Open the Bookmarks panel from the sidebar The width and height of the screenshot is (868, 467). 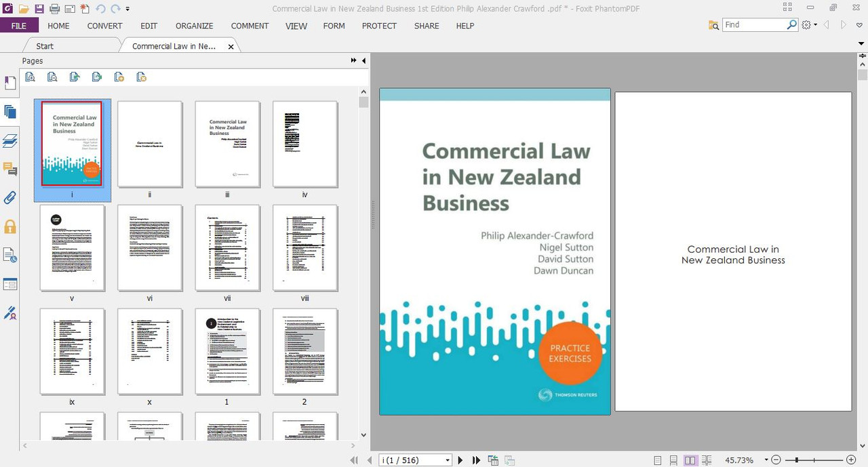[x=9, y=83]
